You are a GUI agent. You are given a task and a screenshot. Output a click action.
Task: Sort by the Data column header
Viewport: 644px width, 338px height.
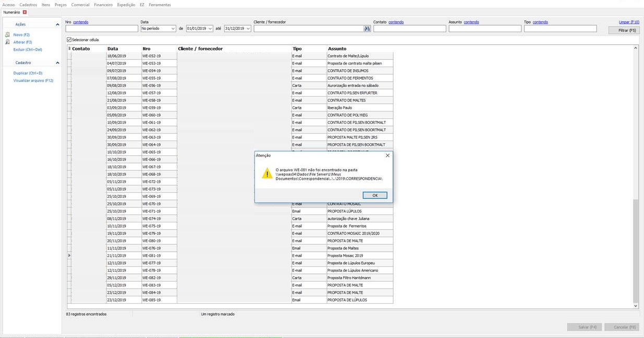pos(123,48)
